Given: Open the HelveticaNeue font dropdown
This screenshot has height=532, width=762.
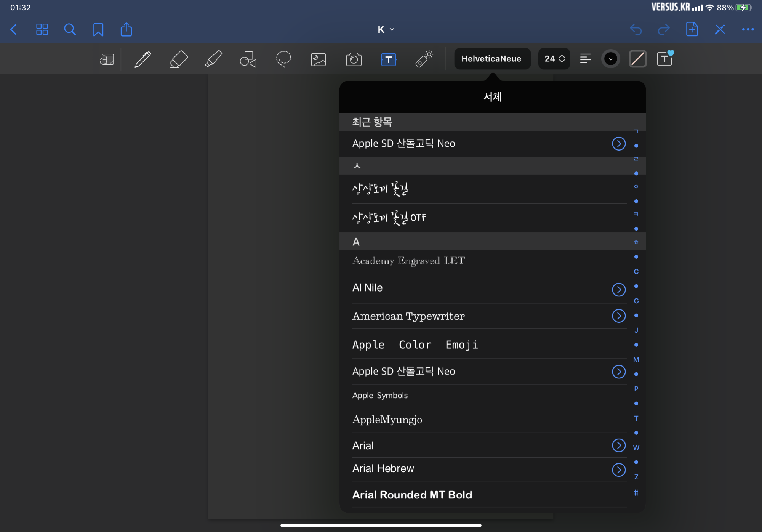Looking at the screenshot, I should [491, 59].
